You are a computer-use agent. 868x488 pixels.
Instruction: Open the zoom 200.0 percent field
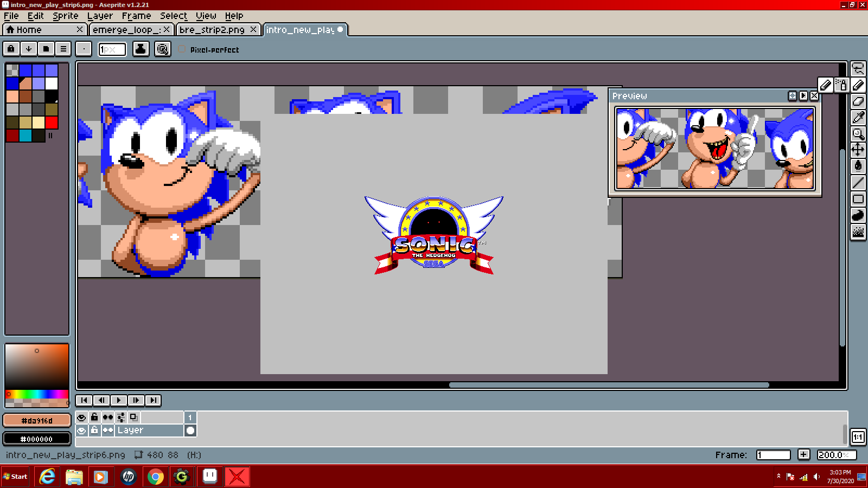point(837,455)
